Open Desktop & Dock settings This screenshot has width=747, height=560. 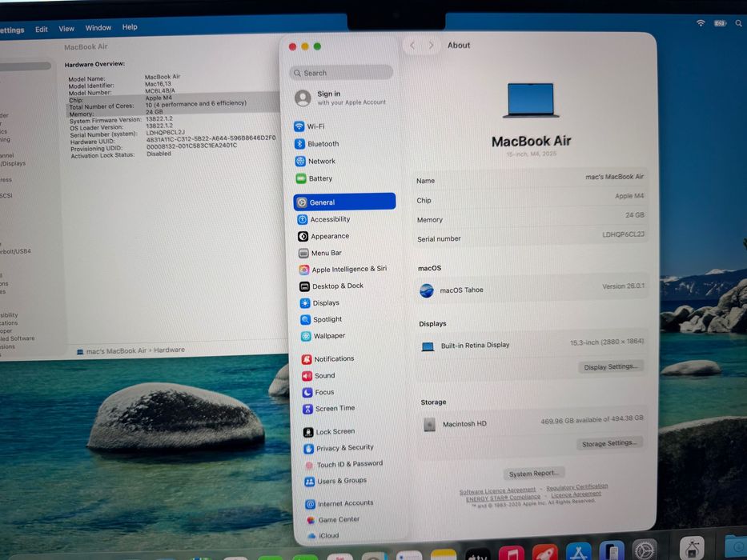(x=331, y=286)
